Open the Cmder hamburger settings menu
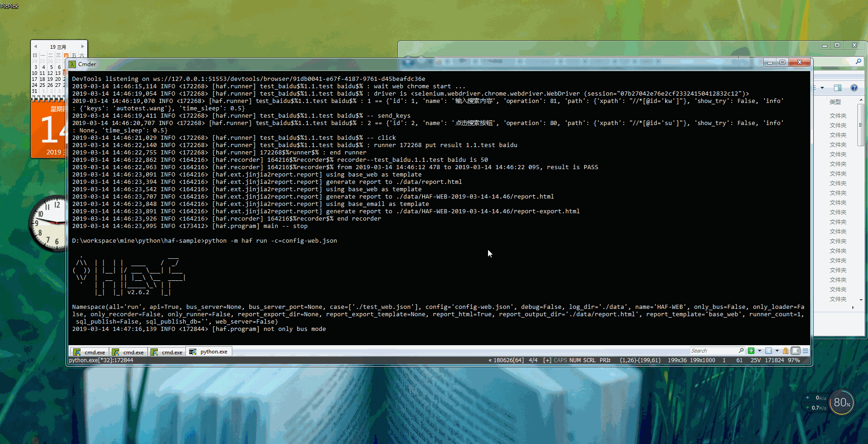 point(805,351)
